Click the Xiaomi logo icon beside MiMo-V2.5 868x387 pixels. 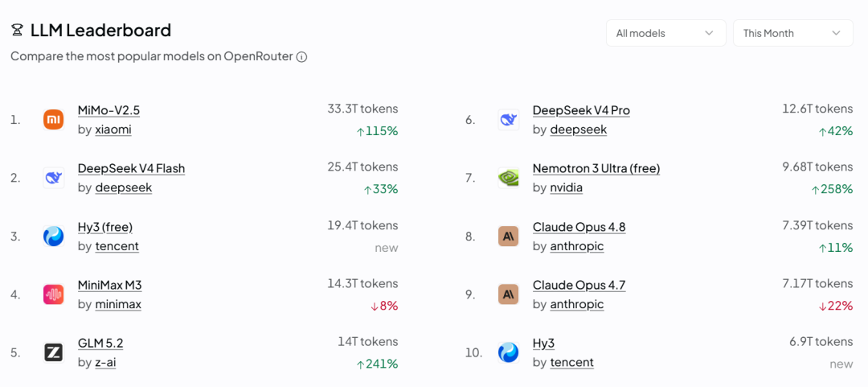(54, 119)
